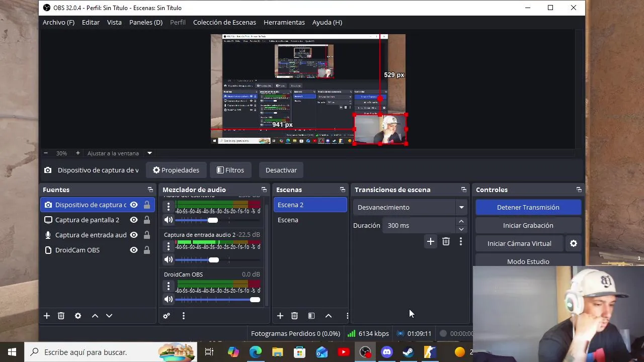Viewport: 644px width, 362px height.
Task: Mute DroidCam OBS audio speaker icon
Action: pos(169,299)
